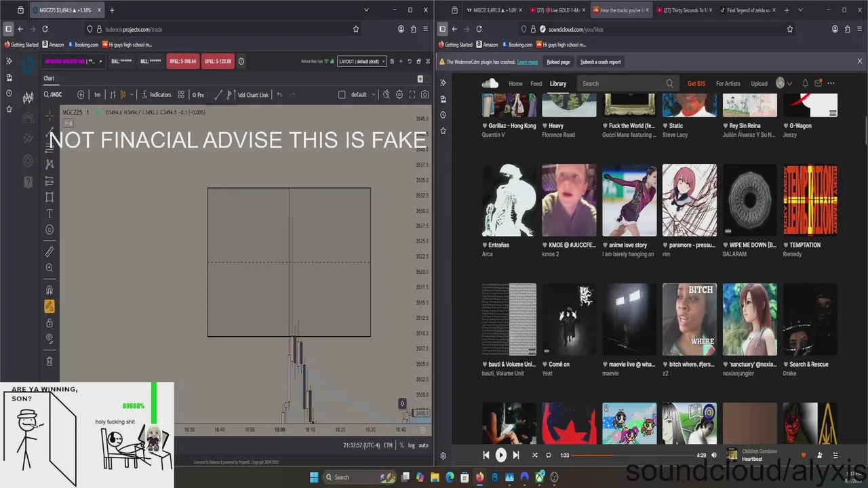Click the volume speaker icon
The image size is (868, 488).
tap(713, 455)
